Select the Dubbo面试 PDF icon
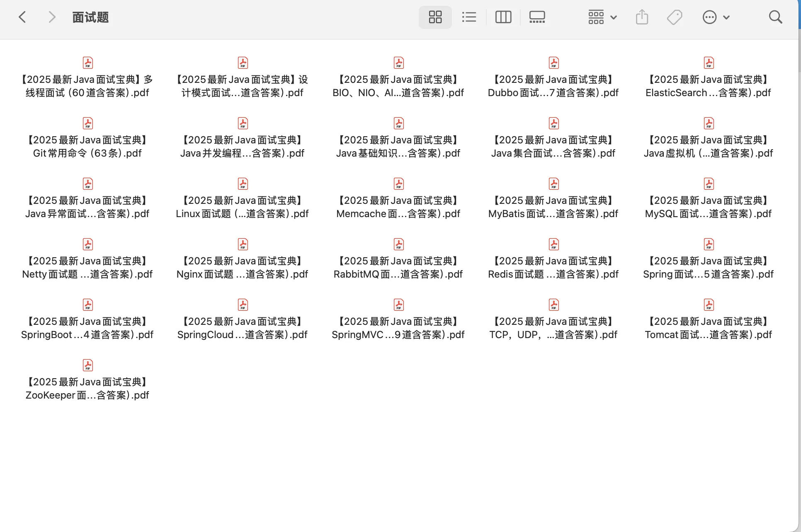Image resolution: width=801 pixels, height=532 pixels. tap(553, 63)
